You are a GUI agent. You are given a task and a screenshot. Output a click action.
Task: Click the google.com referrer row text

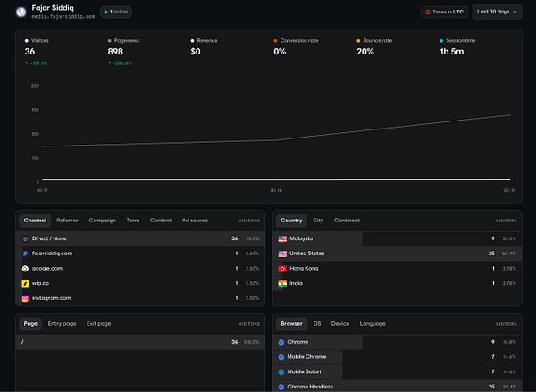coord(47,269)
